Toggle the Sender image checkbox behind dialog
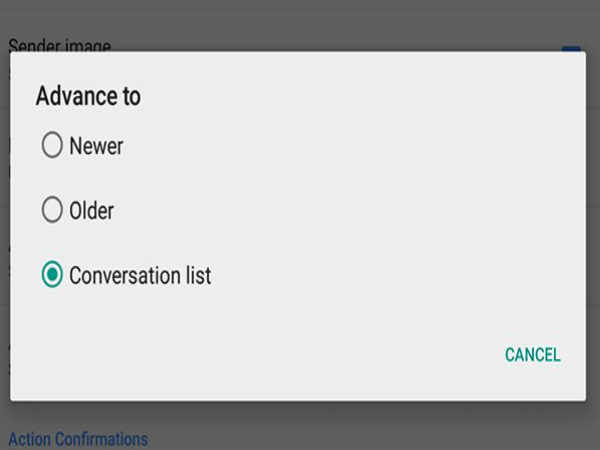This screenshot has width=600, height=450. 571,47
